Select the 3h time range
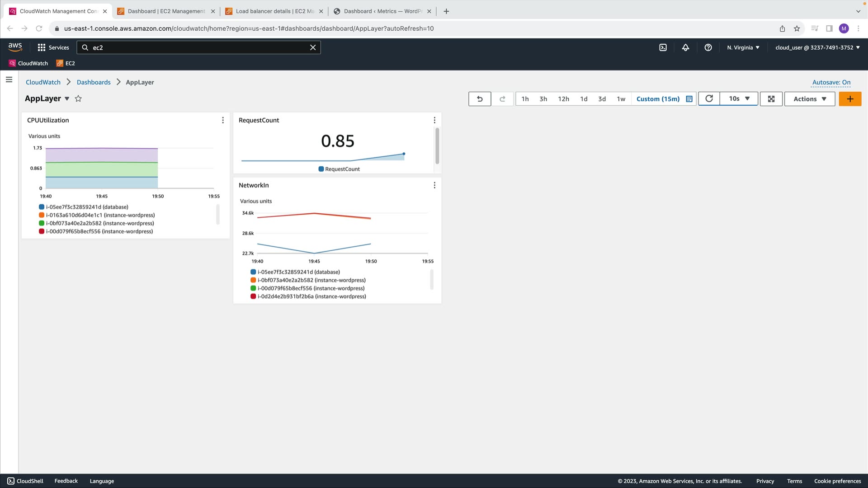868x488 pixels. pos(543,99)
